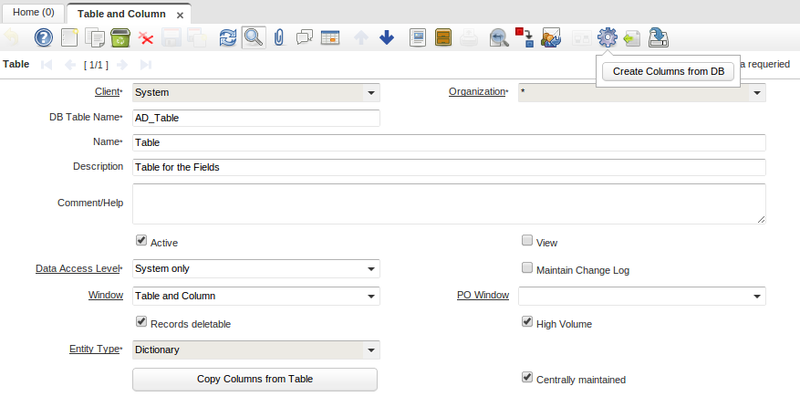Screen dimensions: 800x407
Task: Create a new record with the blank page icon
Action: tap(69, 38)
